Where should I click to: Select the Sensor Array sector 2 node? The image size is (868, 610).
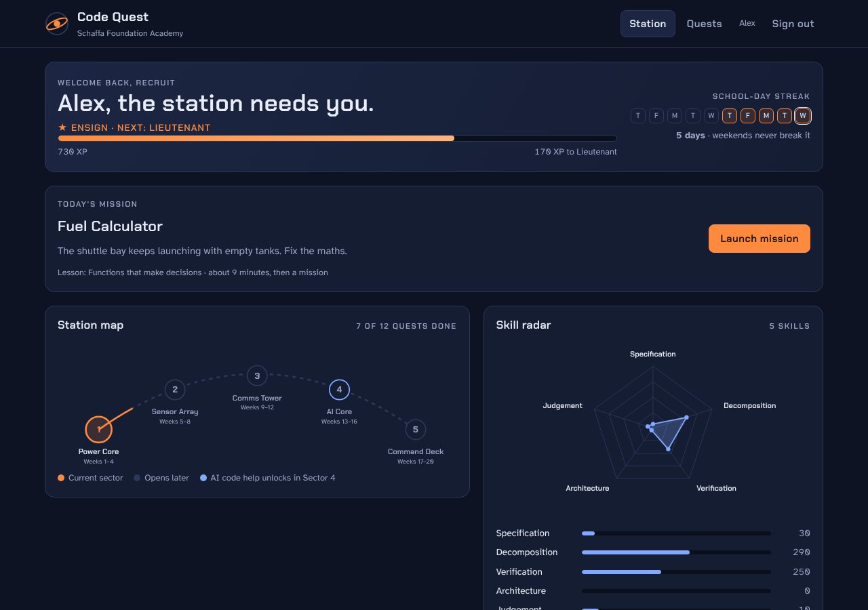[175, 390]
